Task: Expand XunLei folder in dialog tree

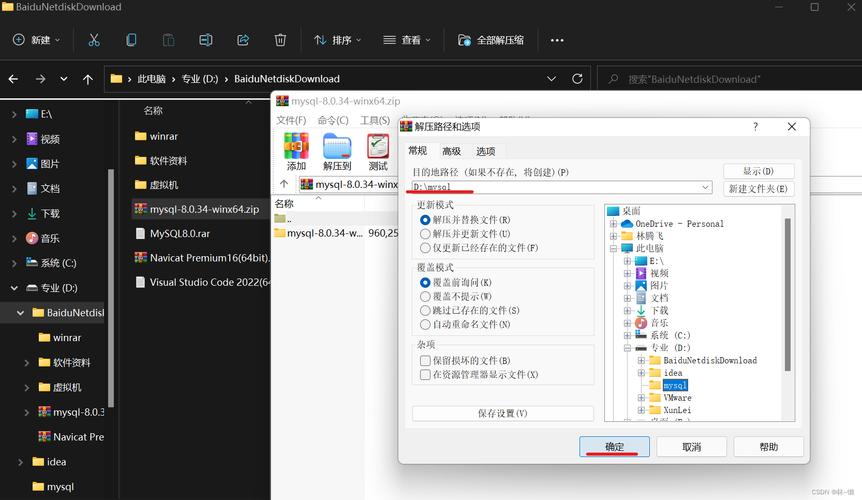Action: click(641, 410)
